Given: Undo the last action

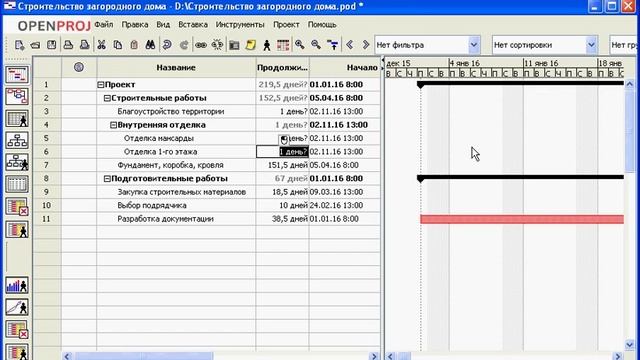Looking at the screenshot, I should [167, 45].
